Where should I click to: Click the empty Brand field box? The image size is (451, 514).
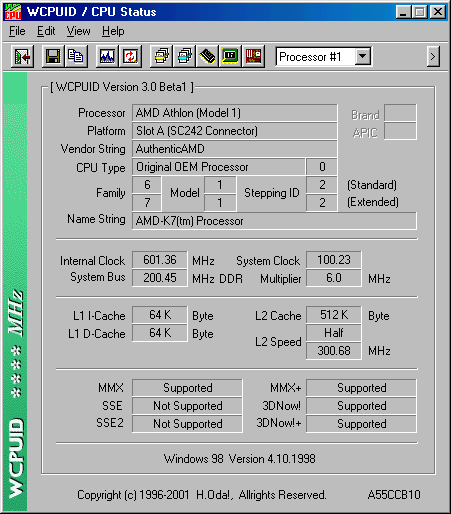click(x=400, y=113)
